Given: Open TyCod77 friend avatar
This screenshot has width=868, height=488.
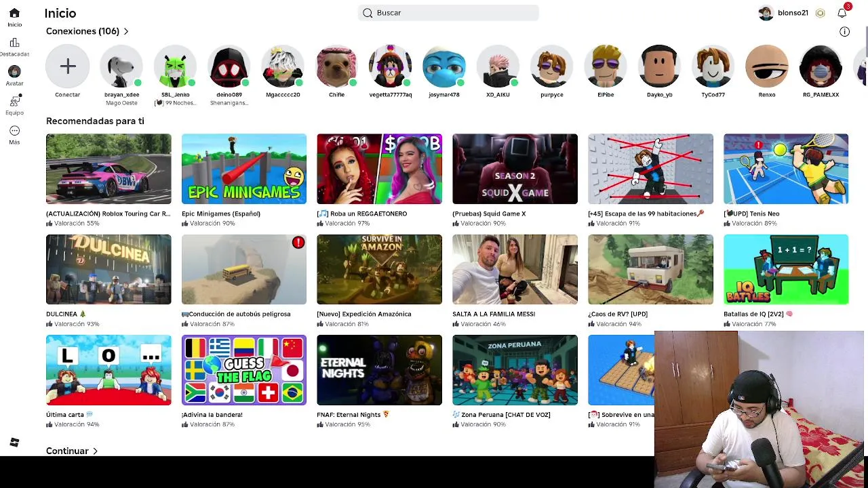Looking at the screenshot, I should [x=713, y=66].
